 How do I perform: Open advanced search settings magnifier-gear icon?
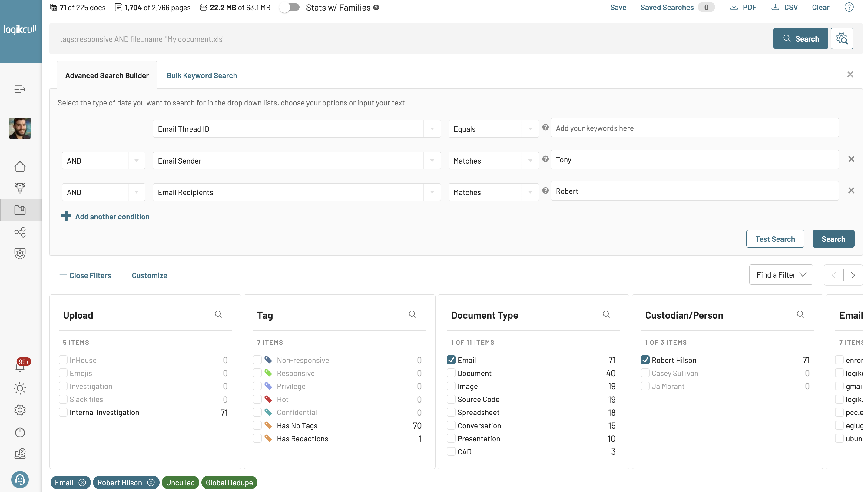tap(842, 39)
